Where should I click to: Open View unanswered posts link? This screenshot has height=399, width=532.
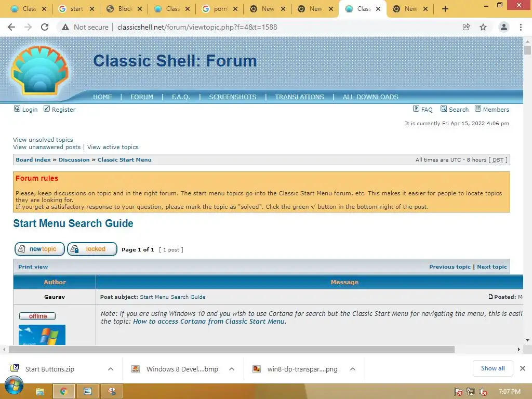(47, 147)
